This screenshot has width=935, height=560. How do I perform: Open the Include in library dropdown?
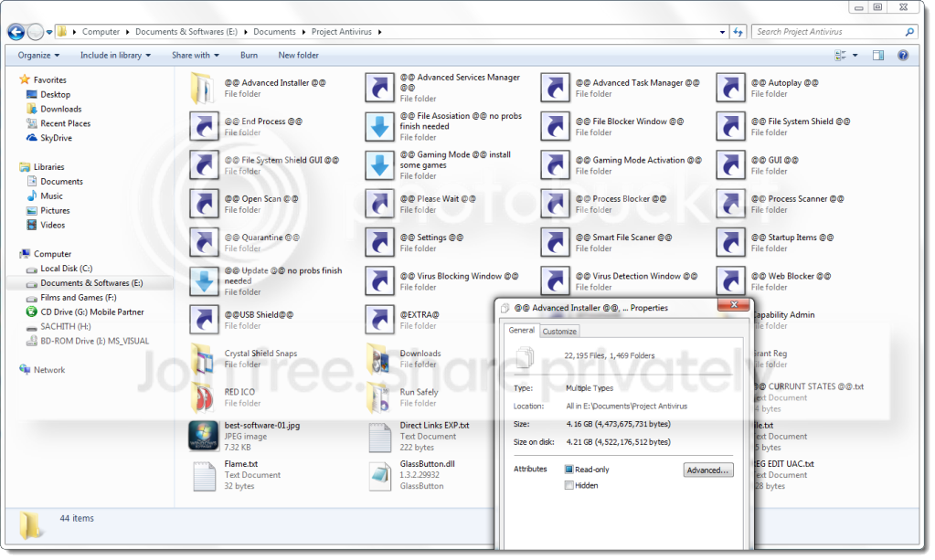pyautogui.click(x=115, y=56)
